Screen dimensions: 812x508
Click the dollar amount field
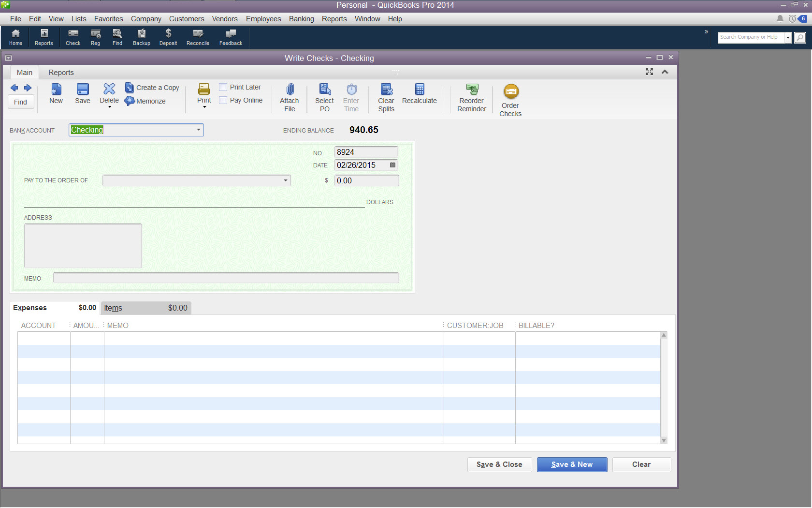click(x=366, y=180)
